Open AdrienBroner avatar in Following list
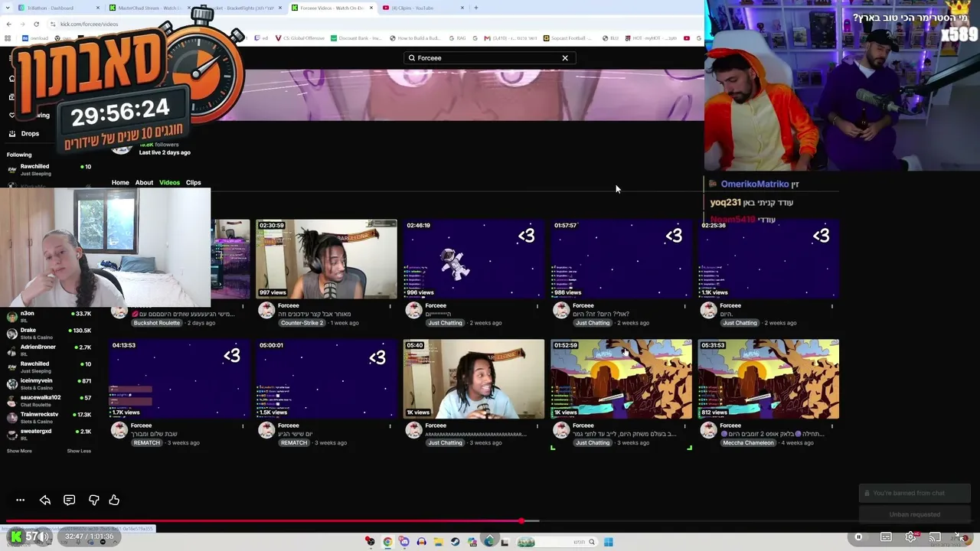 [x=11, y=350]
